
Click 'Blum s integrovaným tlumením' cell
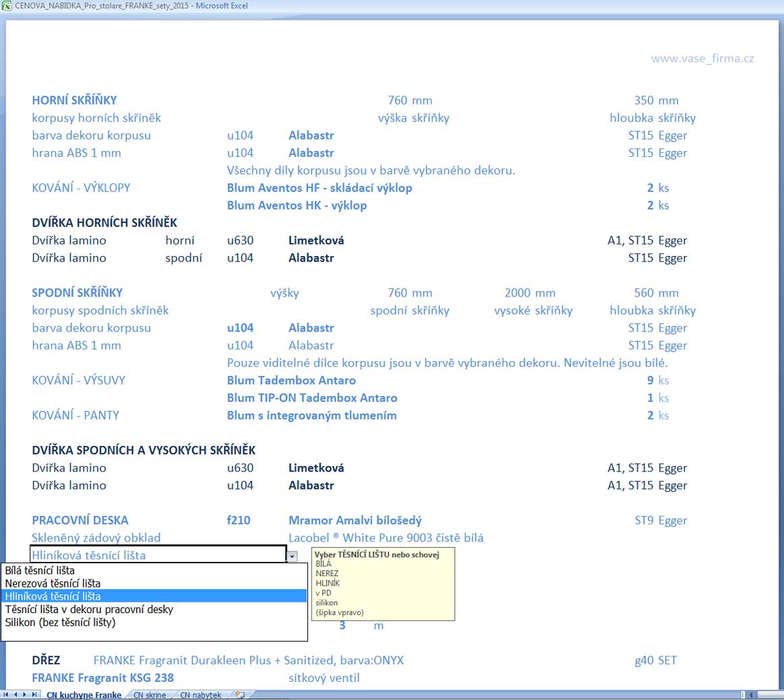pos(311,415)
